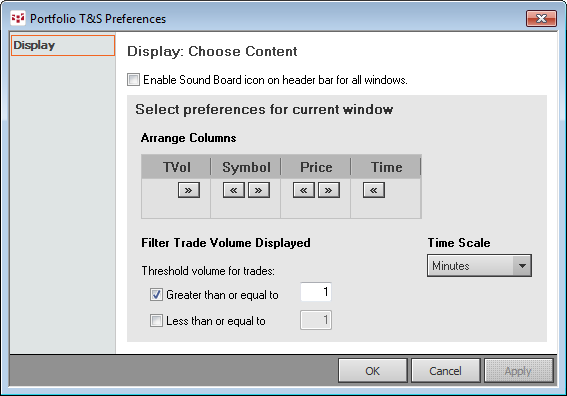Click the TVol column header
567x396 pixels.
176,167
